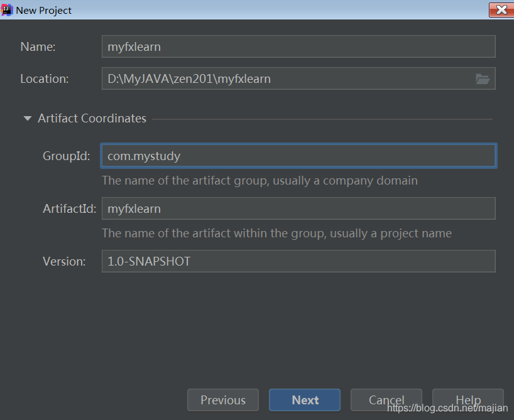Image resolution: width=514 pixels, height=420 pixels.
Task: Collapse the Artifact Coordinates section
Action: click(28, 118)
